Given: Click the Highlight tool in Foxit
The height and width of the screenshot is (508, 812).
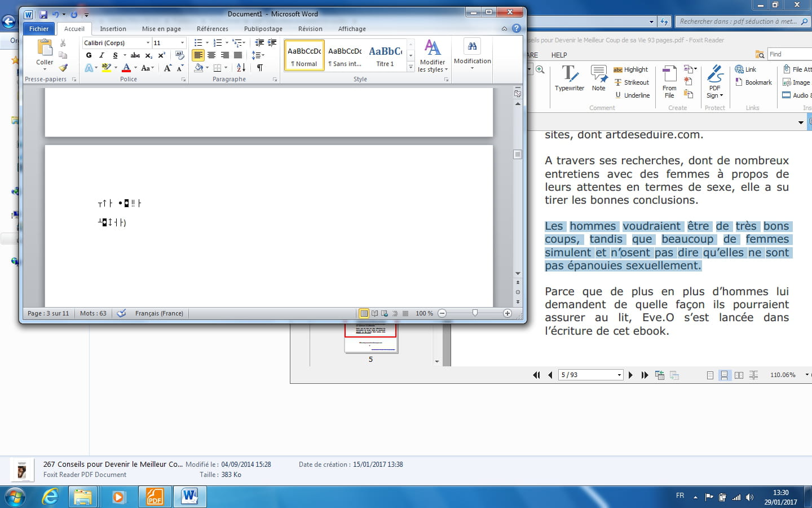Looking at the screenshot, I should [631, 69].
